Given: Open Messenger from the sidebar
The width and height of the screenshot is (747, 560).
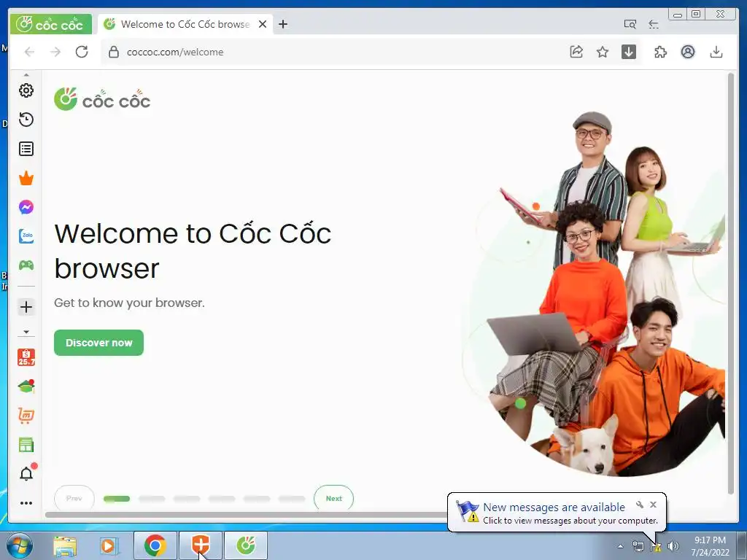Looking at the screenshot, I should (x=26, y=207).
